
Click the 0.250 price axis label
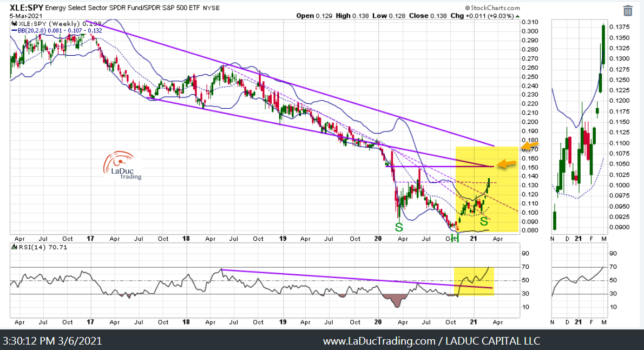[530, 77]
